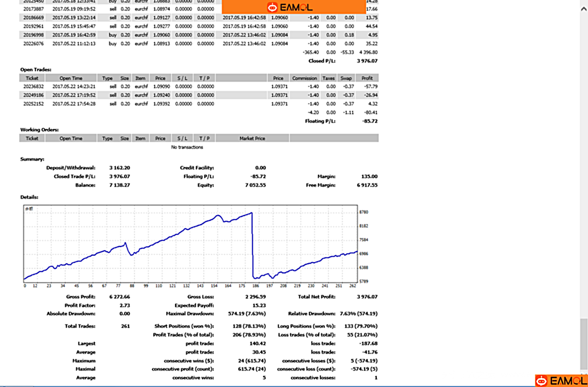
Task: Click the Gross Loss value 2 296.59
Action: 255,297
